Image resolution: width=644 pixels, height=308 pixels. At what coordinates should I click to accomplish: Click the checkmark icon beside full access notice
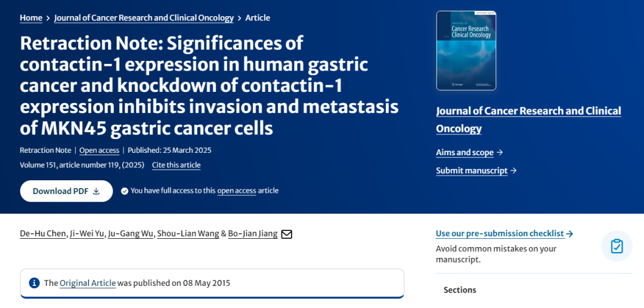(x=125, y=191)
